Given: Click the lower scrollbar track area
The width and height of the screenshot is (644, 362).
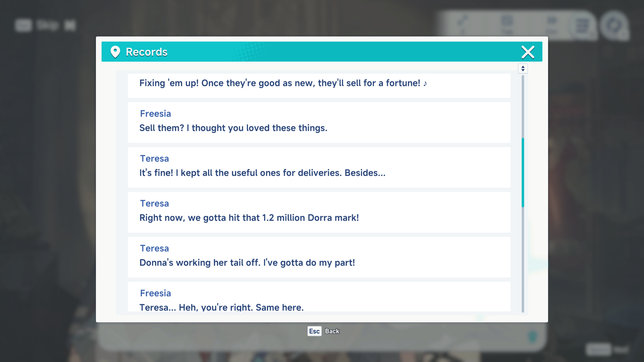Looking at the screenshot, I should click(x=523, y=260).
